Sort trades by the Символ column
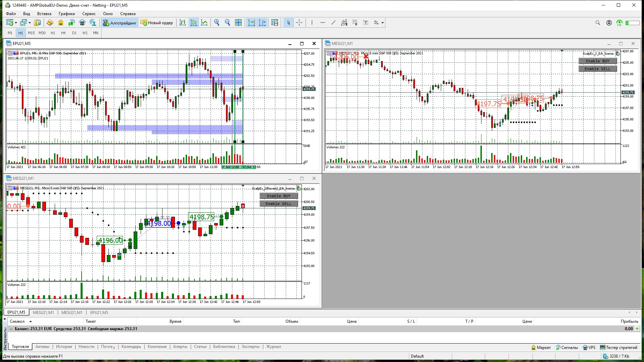This screenshot has height=362, width=644. coord(17,321)
